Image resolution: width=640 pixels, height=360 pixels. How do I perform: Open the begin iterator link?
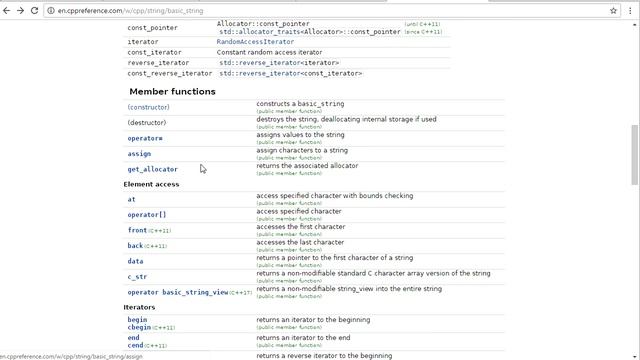(x=137, y=320)
